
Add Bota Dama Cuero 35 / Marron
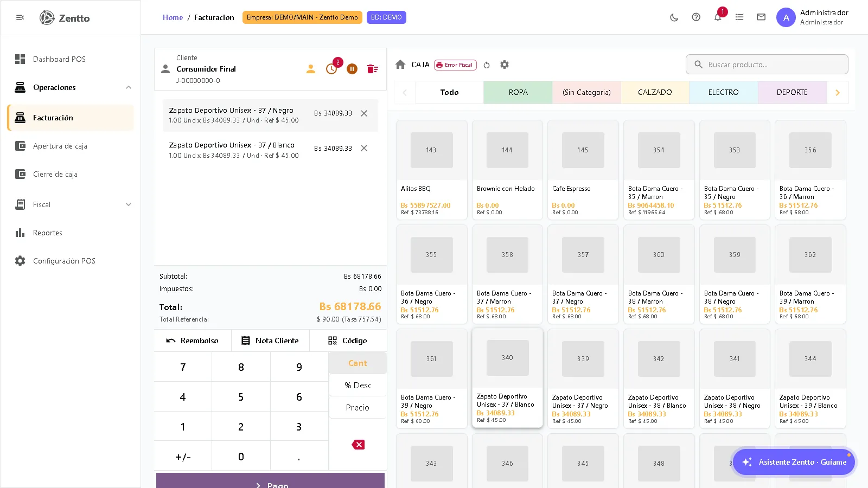(x=659, y=170)
